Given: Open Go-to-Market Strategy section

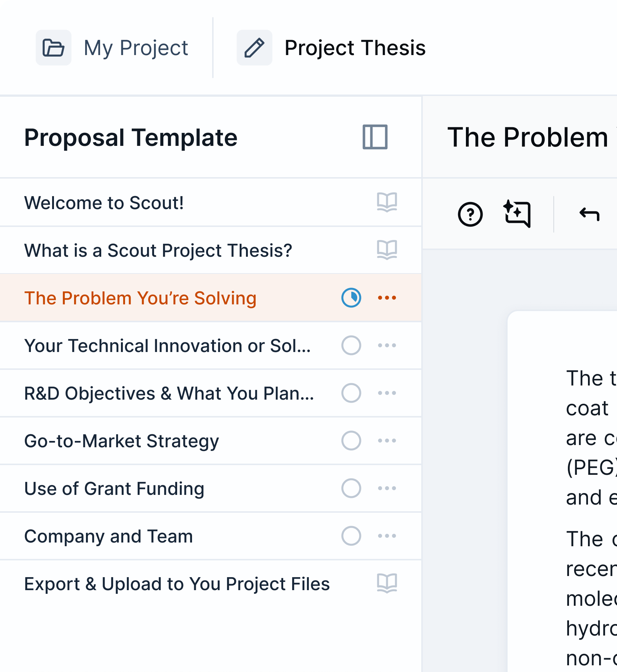Looking at the screenshot, I should (x=211, y=441).
